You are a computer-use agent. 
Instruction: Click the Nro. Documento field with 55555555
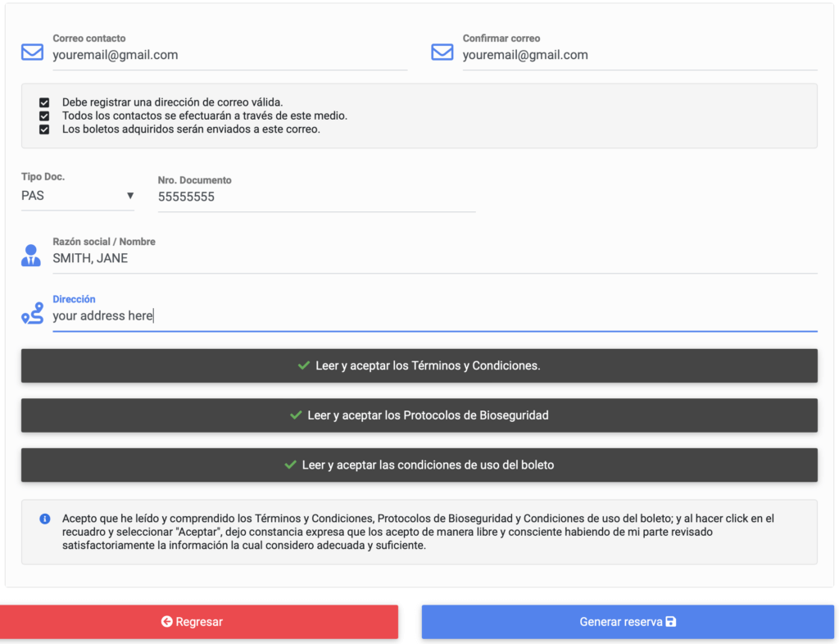pyautogui.click(x=317, y=197)
